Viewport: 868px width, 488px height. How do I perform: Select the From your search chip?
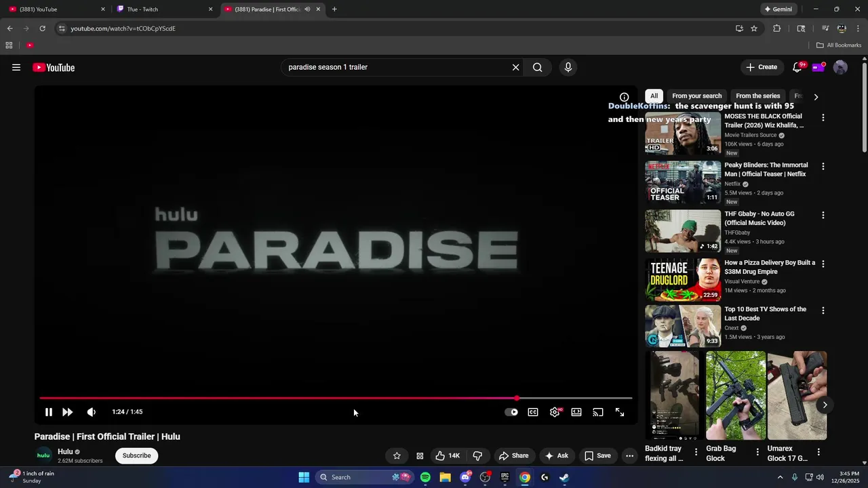pos(696,96)
